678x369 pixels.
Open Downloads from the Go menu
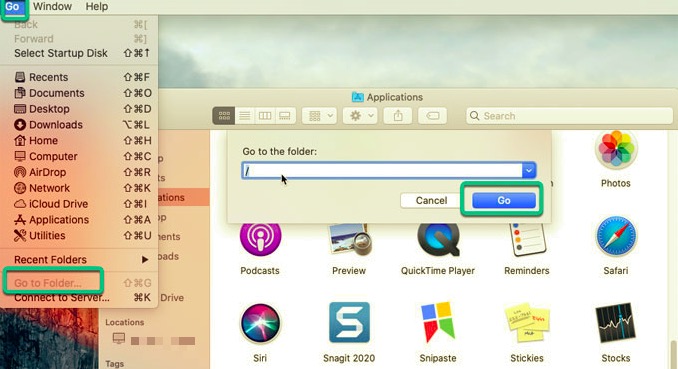[x=79, y=125]
